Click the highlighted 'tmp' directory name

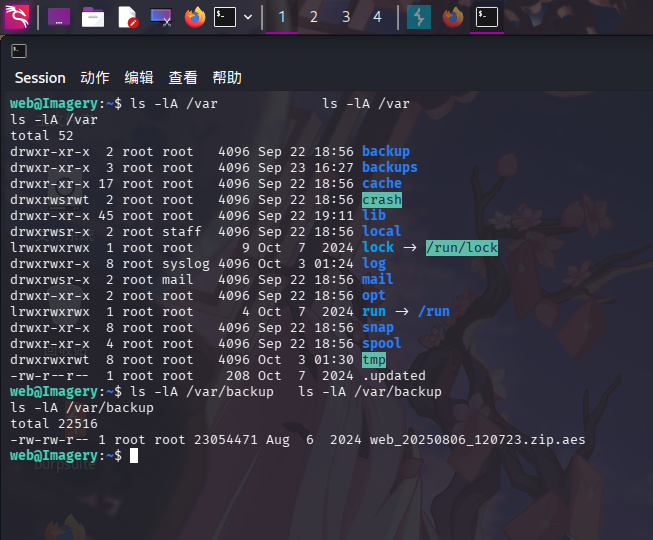point(374,360)
